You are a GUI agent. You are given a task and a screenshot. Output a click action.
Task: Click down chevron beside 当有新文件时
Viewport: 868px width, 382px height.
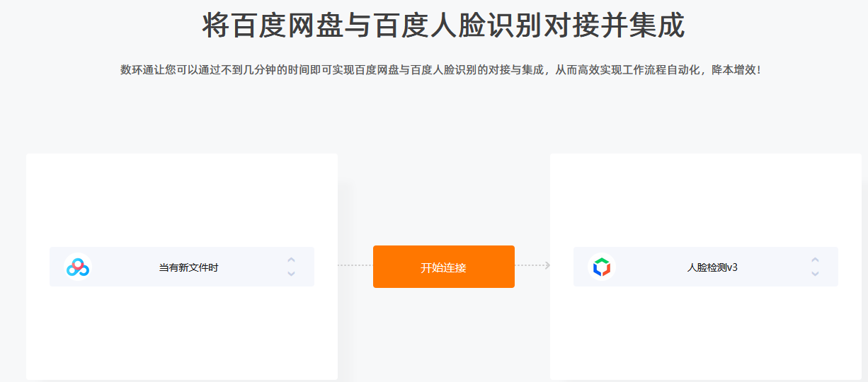click(291, 274)
